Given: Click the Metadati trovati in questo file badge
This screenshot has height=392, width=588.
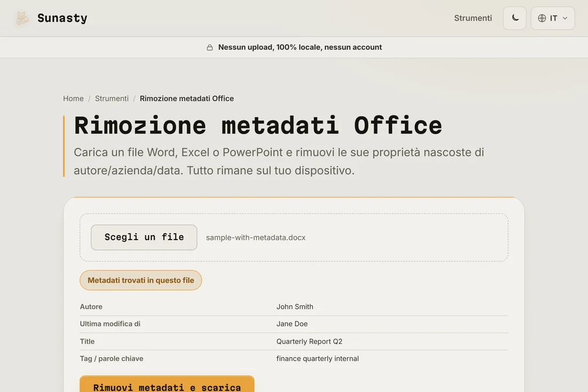Looking at the screenshot, I should click(141, 280).
